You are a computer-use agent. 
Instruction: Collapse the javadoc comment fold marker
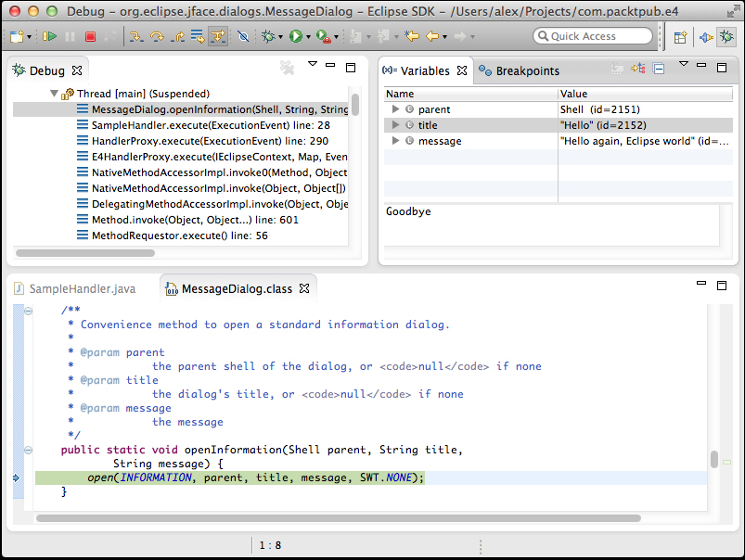[x=29, y=311]
